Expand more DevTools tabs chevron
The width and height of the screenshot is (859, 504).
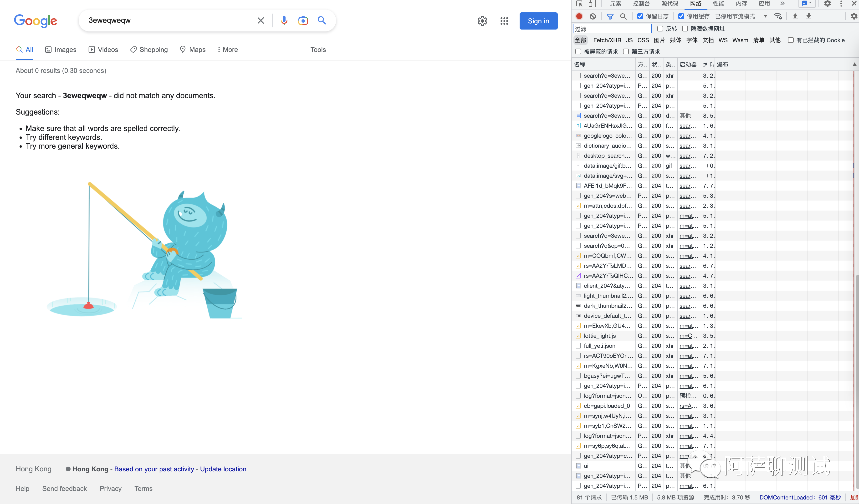(x=782, y=4)
